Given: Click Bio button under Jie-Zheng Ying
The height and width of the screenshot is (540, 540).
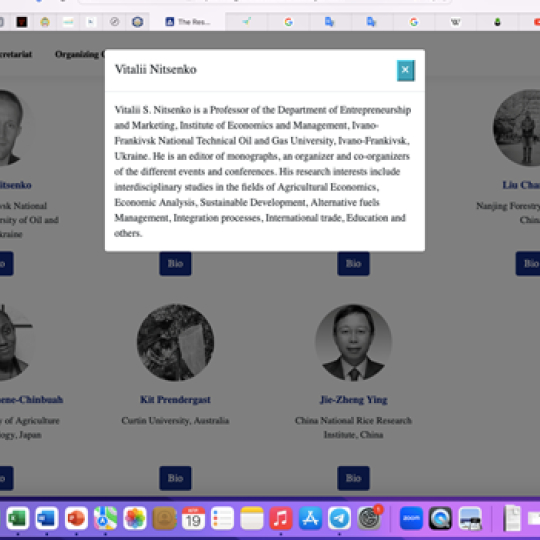Looking at the screenshot, I should coord(353,478).
